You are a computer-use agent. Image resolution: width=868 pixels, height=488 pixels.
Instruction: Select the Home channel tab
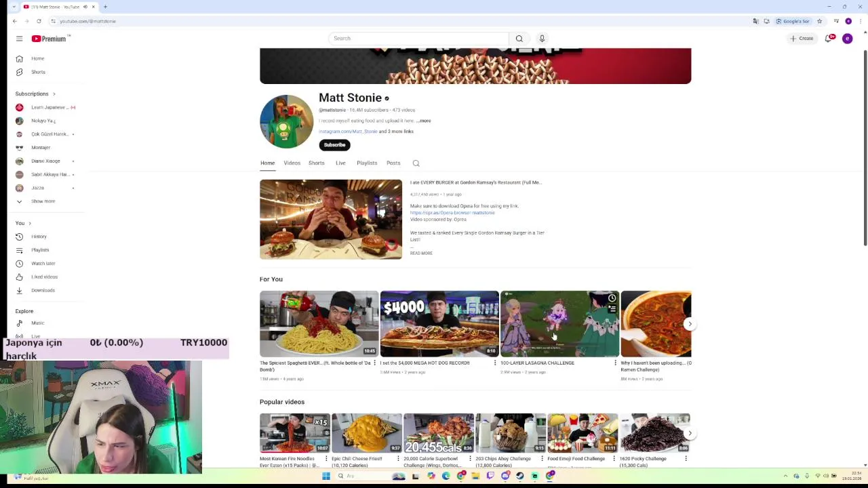point(267,163)
